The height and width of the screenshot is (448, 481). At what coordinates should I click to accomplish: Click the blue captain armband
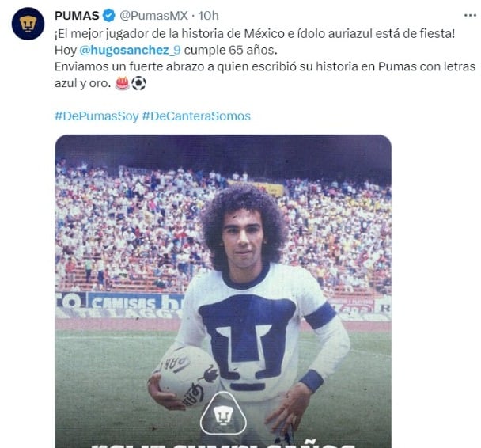320,316
